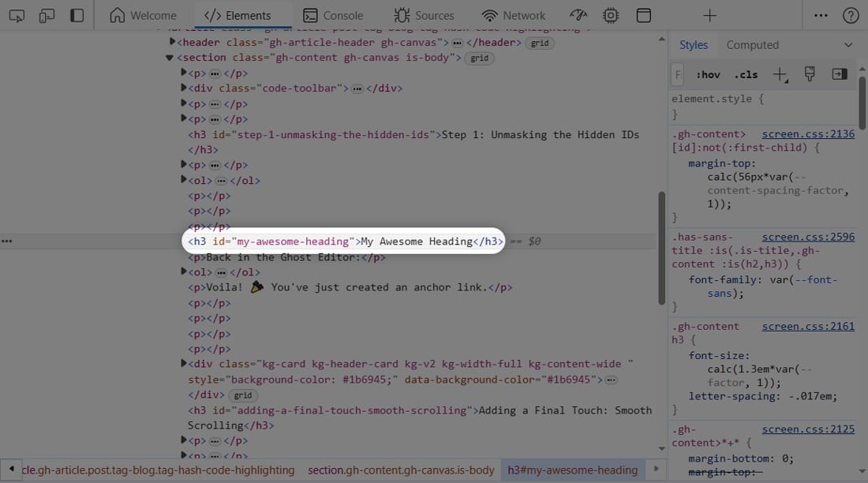Viewport: 868px width, 483px height.
Task: Click the grid badge beside the section node
Action: point(479,58)
